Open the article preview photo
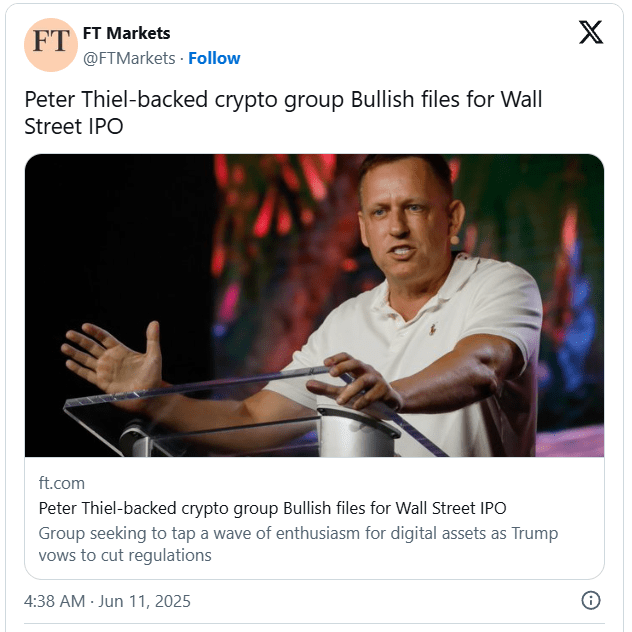Screen dimensions: 632x632 point(314,305)
